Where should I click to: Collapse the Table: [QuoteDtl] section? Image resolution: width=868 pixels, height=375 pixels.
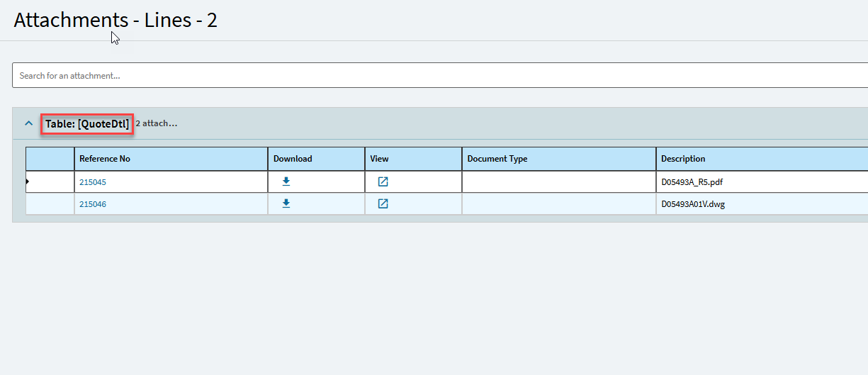pos(29,123)
